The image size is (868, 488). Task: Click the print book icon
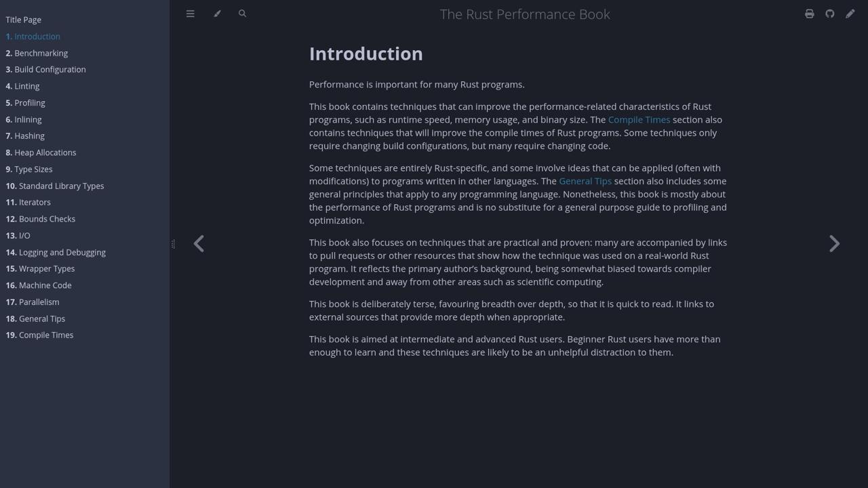click(809, 14)
